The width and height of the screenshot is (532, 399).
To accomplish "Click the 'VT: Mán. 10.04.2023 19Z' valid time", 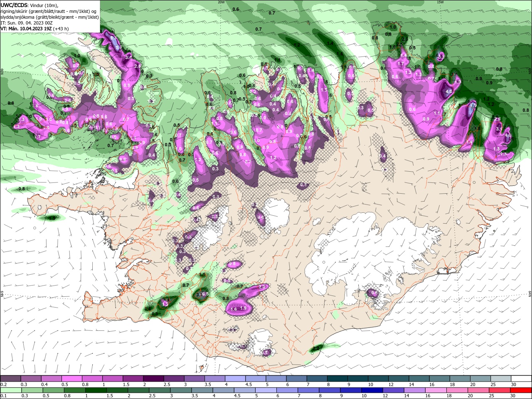I will click(26, 29).
